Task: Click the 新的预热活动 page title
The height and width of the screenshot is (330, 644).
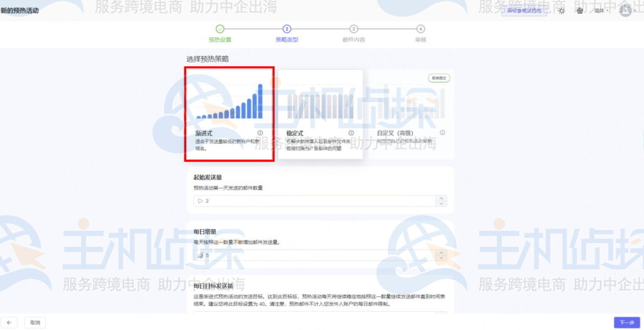Action: pos(19,11)
